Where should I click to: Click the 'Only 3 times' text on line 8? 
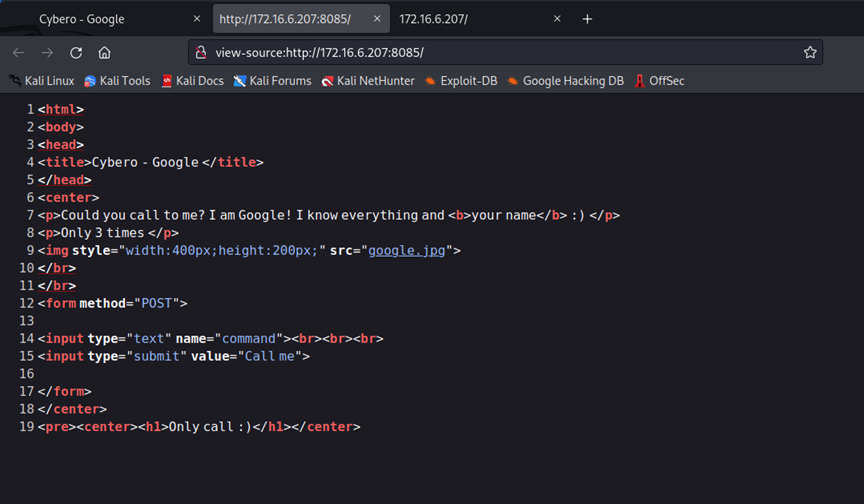coord(102,233)
